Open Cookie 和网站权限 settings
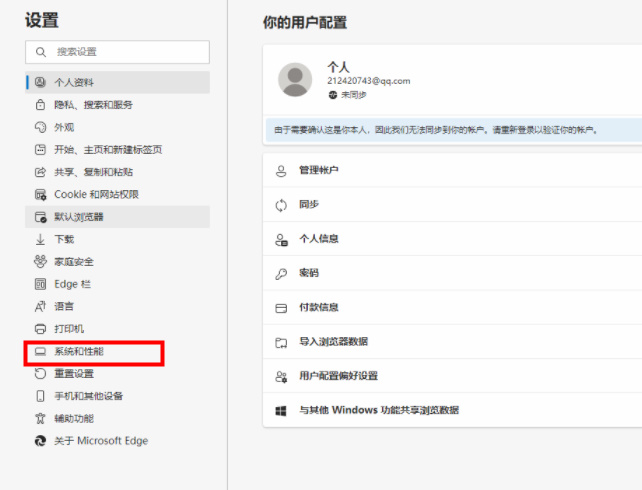 (x=118, y=194)
